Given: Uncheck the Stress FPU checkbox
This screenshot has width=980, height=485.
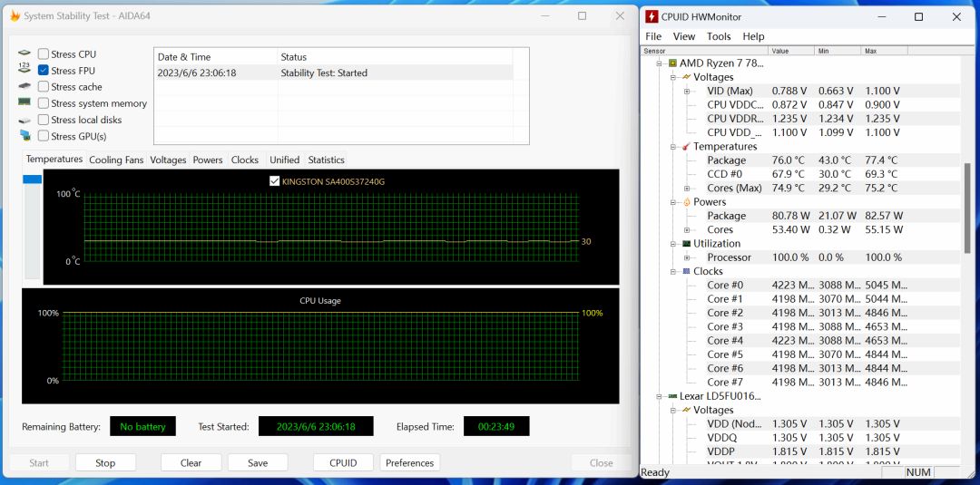Looking at the screenshot, I should tap(44, 71).
